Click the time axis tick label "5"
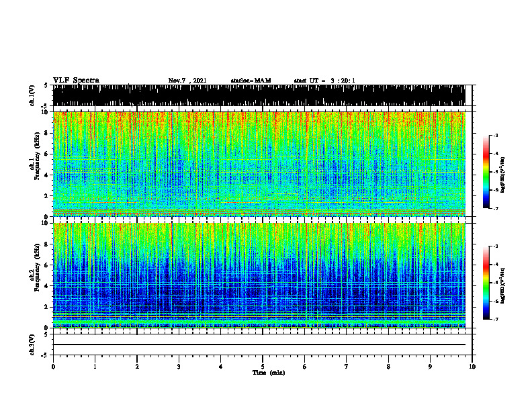 coord(263,367)
